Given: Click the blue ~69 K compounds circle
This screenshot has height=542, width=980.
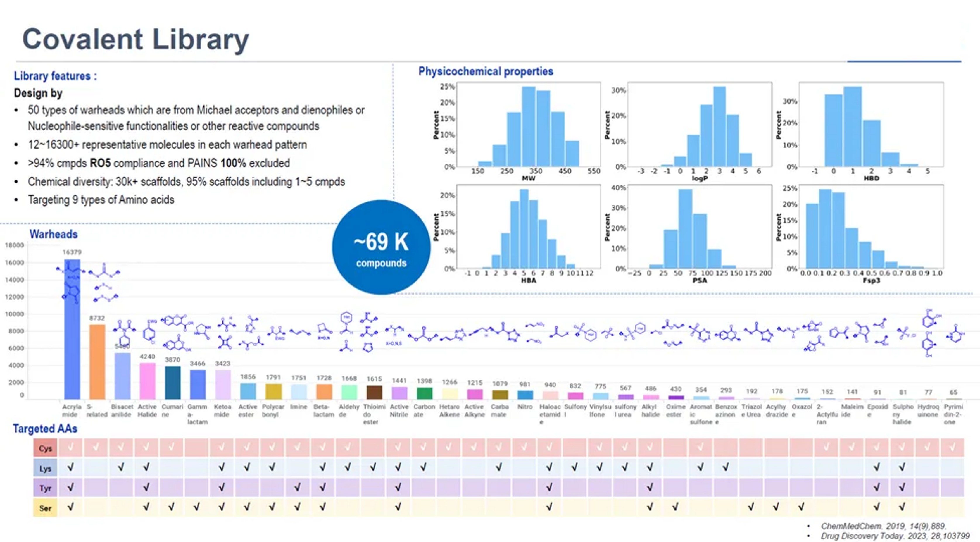Looking at the screenshot, I should tap(381, 247).
